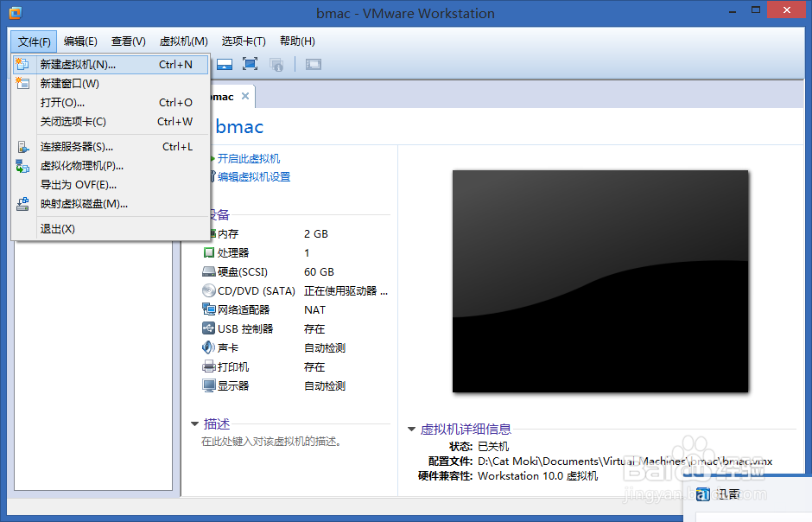The image size is (812, 522).
Task: Select the 2 GB memory value
Action: pos(316,234)
